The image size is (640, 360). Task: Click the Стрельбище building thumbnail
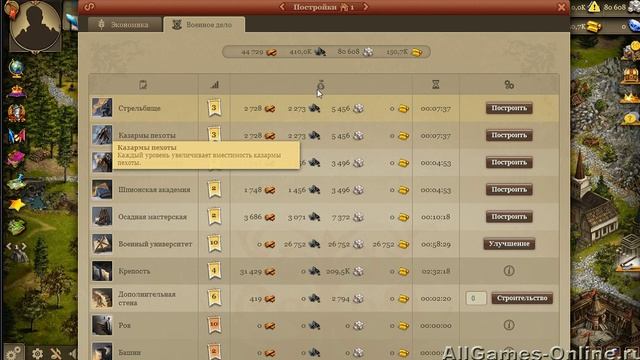(102, 108)
